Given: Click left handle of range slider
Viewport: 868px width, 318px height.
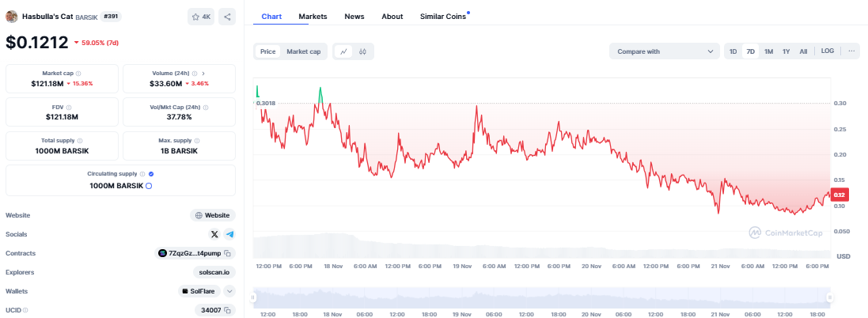Looking at the screenshot, I should coord(253,298).
